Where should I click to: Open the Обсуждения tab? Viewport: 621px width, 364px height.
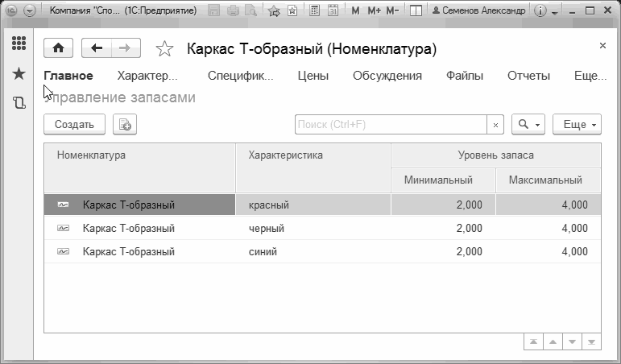[387, 76]
